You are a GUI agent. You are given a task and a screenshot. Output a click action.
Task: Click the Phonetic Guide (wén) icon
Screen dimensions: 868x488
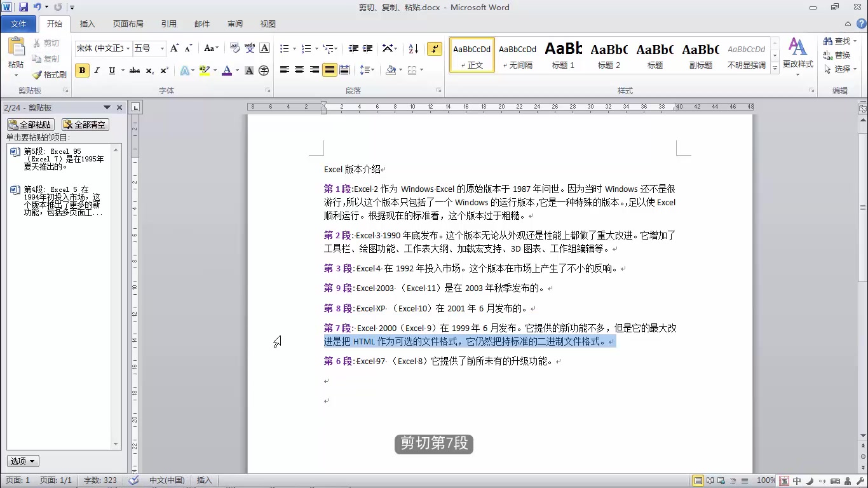[250, 48]
